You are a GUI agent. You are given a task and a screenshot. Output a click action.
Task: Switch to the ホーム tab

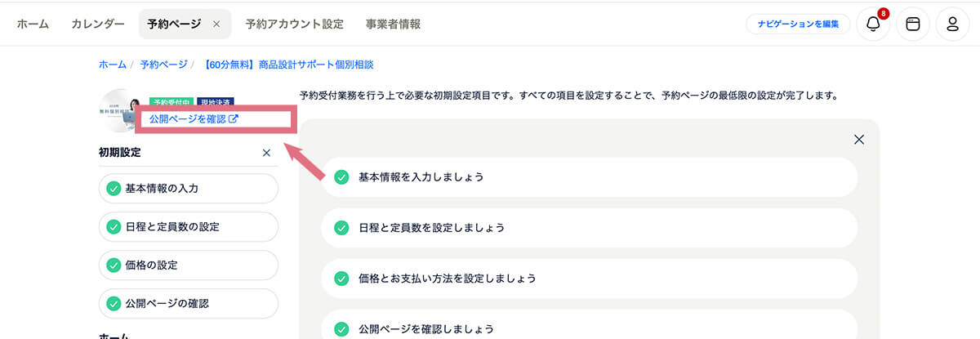coord(33,25)
